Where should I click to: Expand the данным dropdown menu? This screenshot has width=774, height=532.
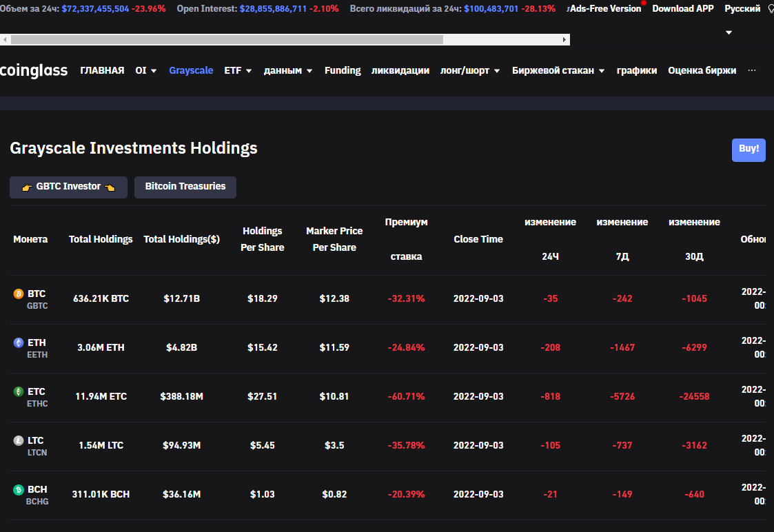tap(288, 70)
